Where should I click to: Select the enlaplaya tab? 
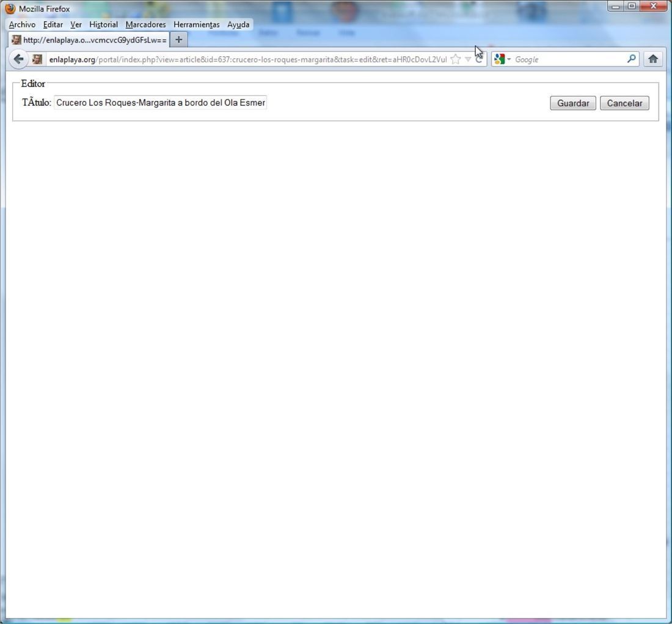[89, 40]
